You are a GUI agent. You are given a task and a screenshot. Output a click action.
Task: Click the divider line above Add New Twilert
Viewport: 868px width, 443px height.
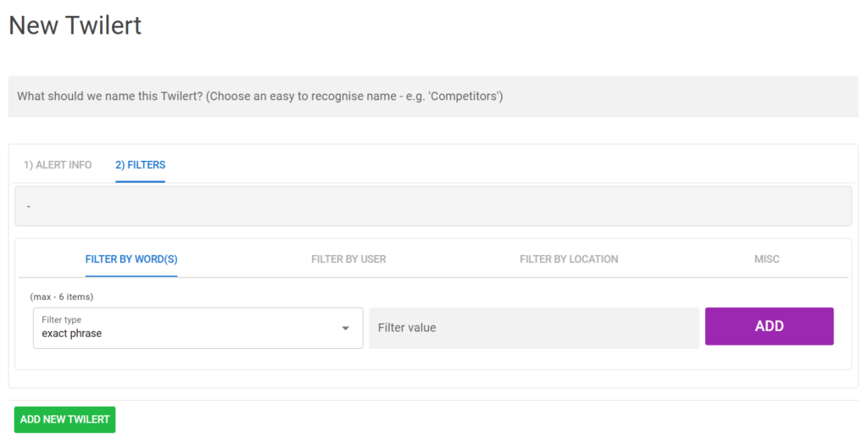[432, 400]
